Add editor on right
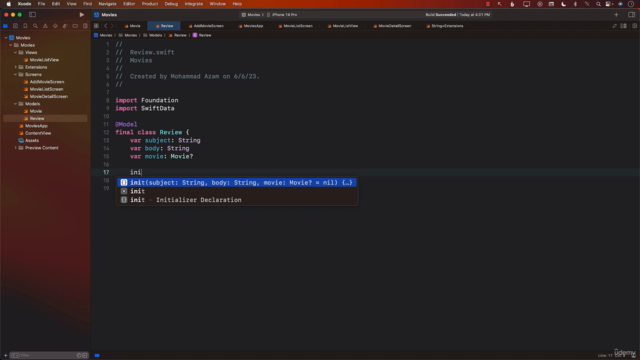This screenshot has height=360, width=640. pos(634,26)
